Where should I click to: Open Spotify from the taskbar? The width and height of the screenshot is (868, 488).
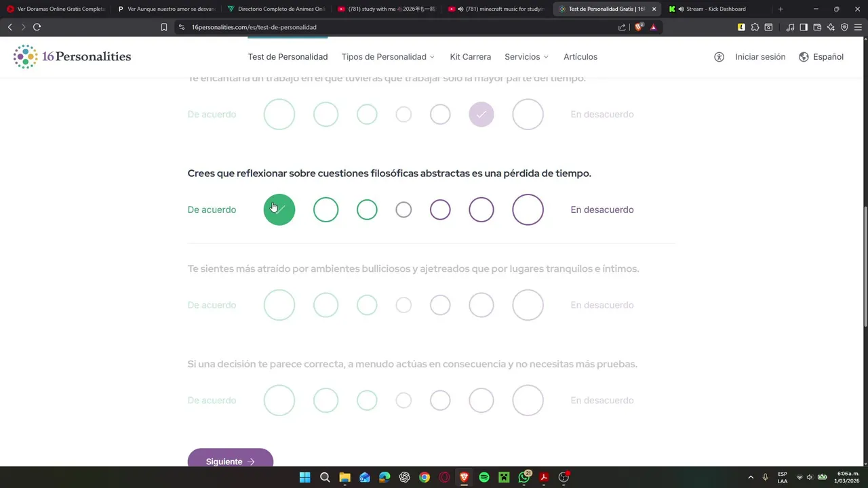(x=484, y=477)
